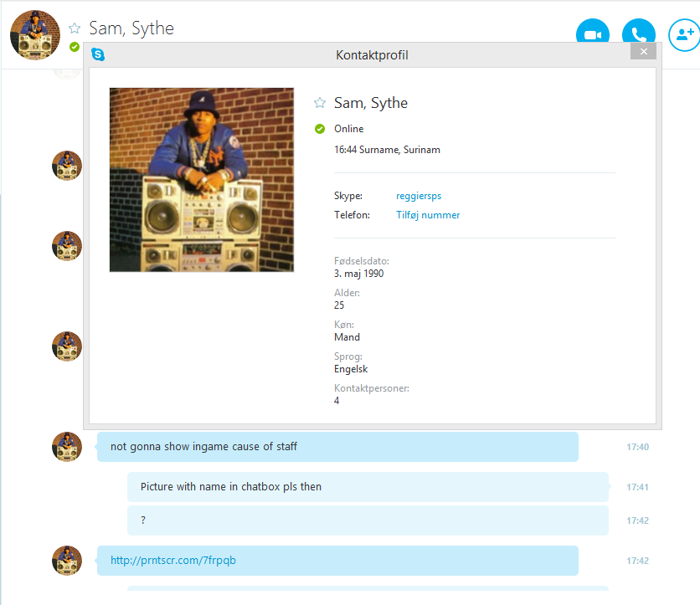Screen dimensions: 700x605
Task: Toggle favorite star beside name in profile
Action: pos(320,103)
